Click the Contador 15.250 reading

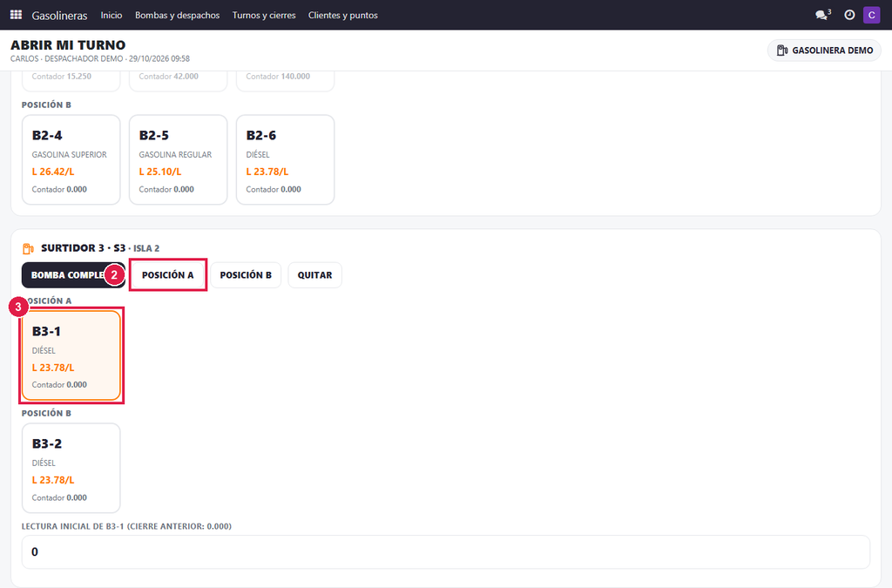(x=62, y=76)
